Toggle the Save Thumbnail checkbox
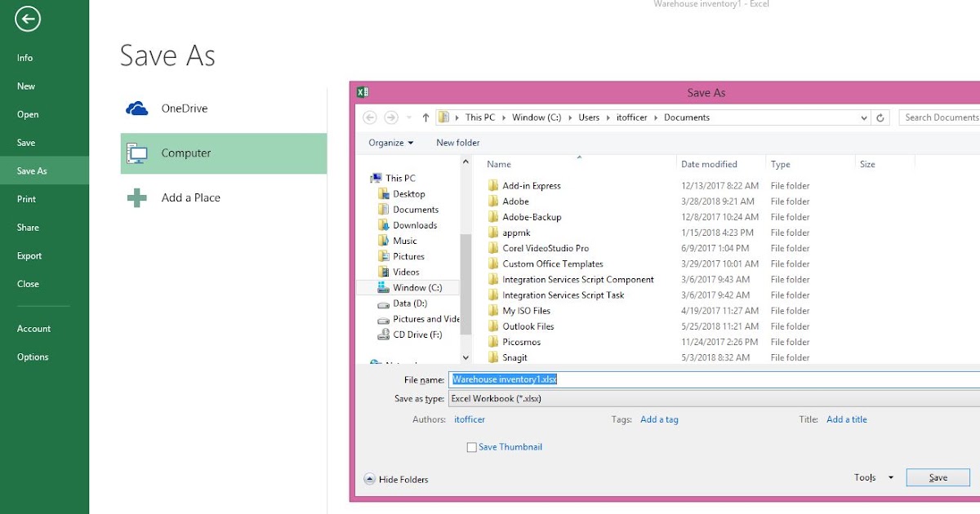 point(471,447)
